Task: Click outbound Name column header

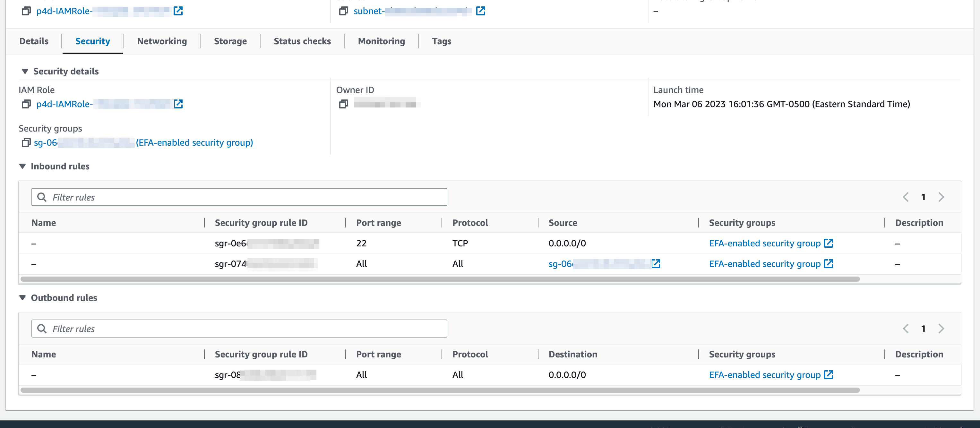Action: click(44, 354)
